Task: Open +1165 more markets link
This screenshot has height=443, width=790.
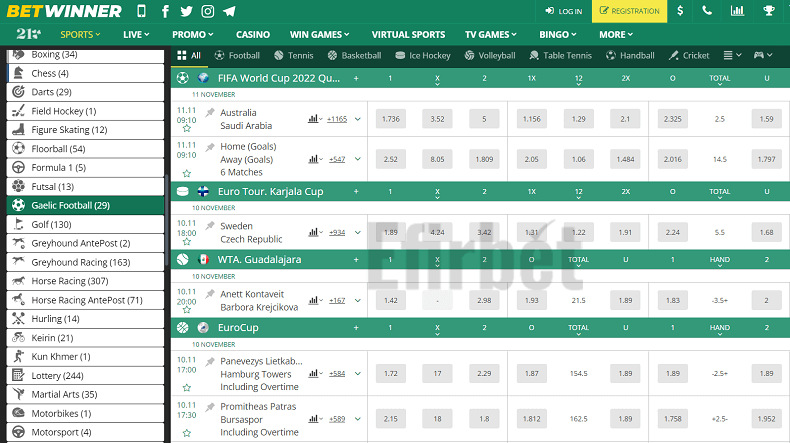Action: [337, 119]
